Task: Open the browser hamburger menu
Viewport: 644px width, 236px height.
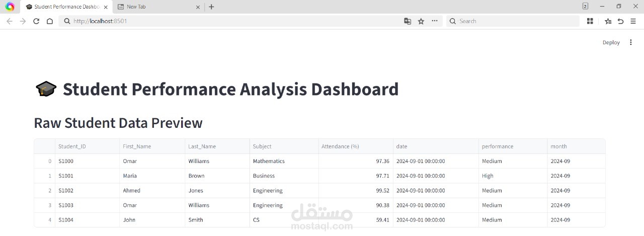Action: pyautogui.click(x=633, y=21)
